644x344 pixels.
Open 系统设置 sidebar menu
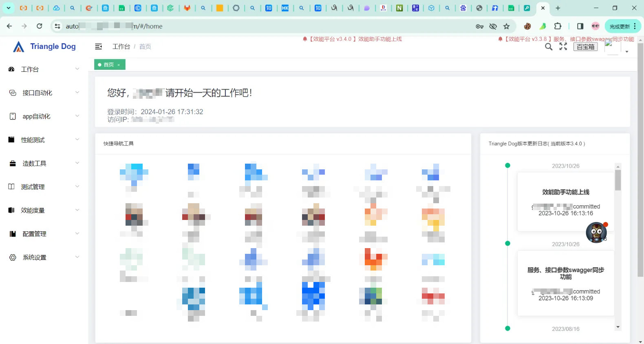pos(44,257)
